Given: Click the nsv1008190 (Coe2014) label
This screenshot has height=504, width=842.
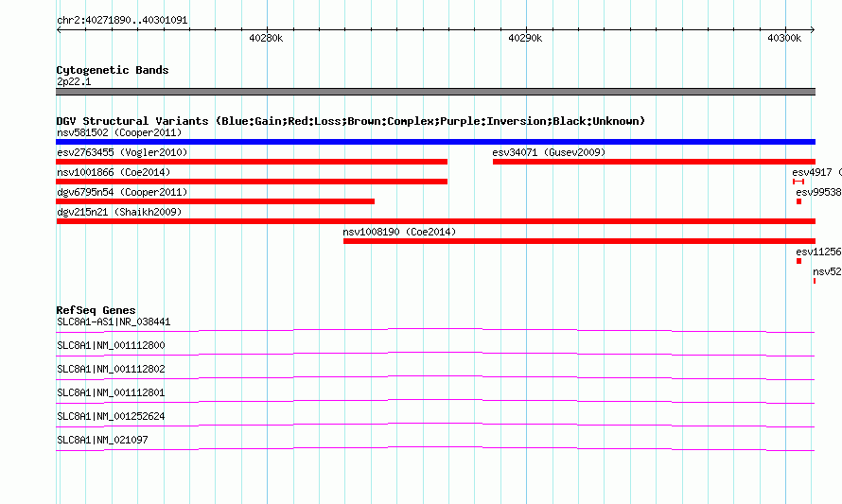Looking at the screenshot, I should tap(399, 232).
